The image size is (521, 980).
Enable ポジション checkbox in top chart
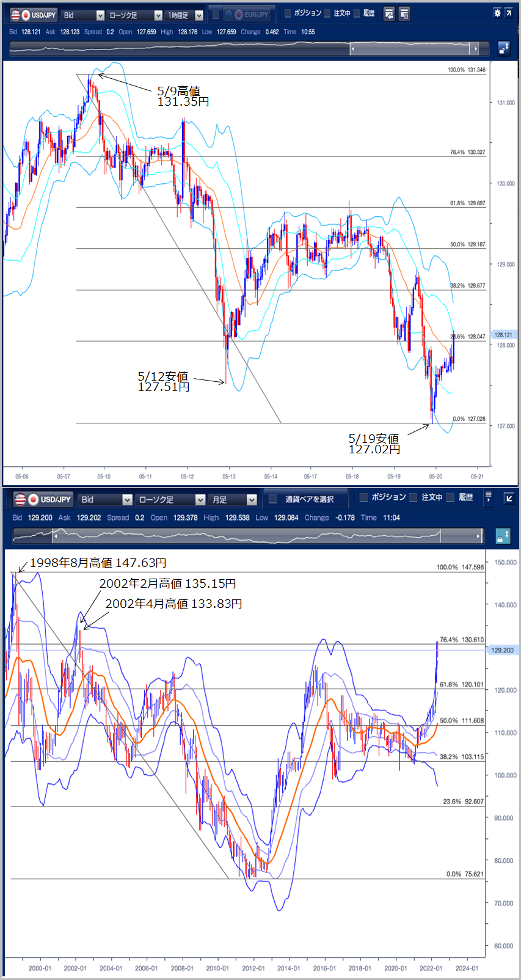coord(288,13)
